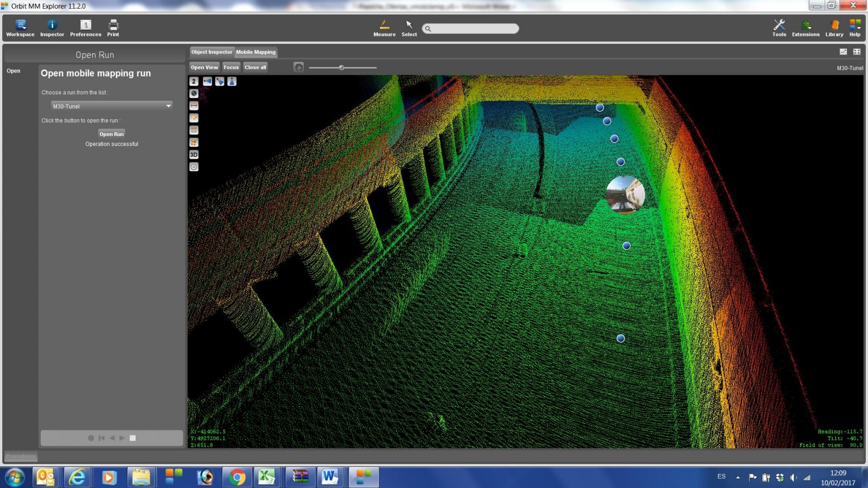
Task: Expand the Extensions dropdown menu
Action: point(806,28)
